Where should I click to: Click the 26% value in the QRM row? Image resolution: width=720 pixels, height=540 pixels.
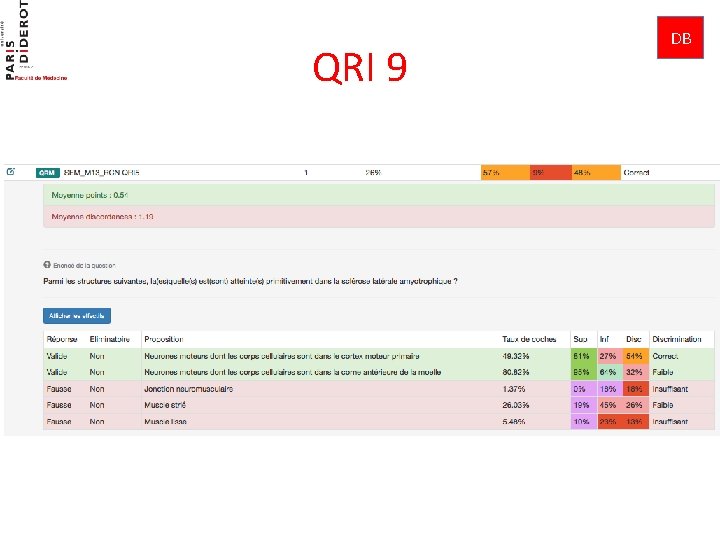(373, 173)
